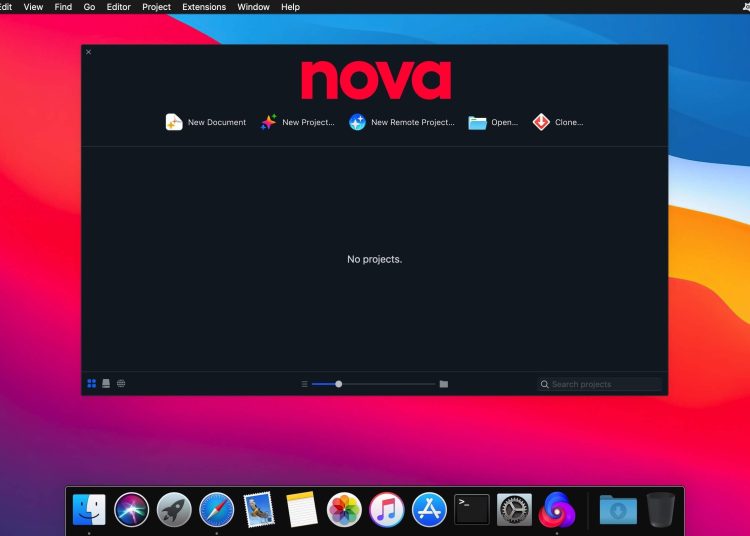Clone a repository using Clone... icon
The image size is (750, 536).
(x=541, y=122)
